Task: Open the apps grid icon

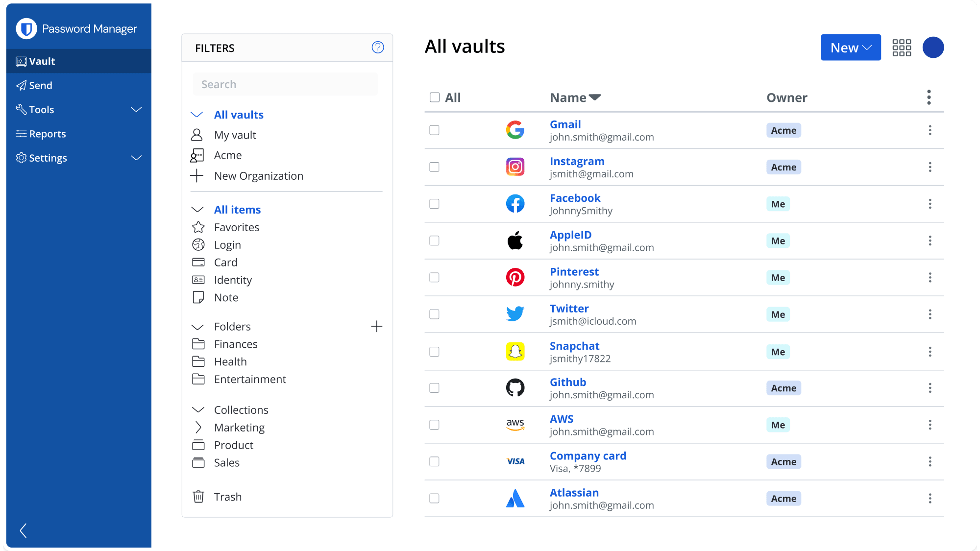Action: pyautogui.click(x=902, y=48)
